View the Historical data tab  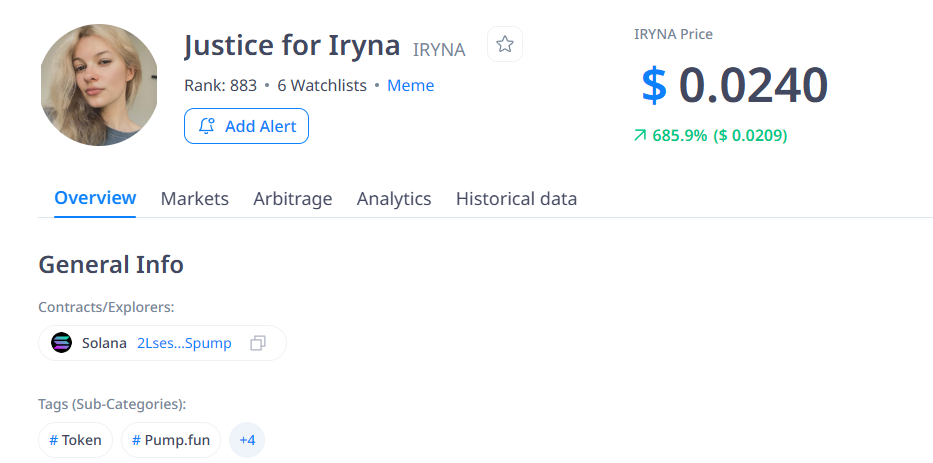(x=516, y=199)
